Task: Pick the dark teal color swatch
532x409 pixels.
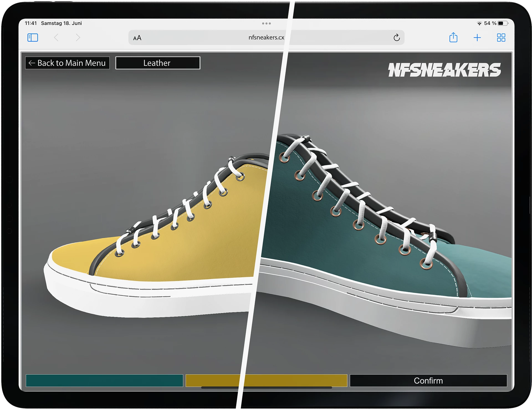Action: [104, 380]
